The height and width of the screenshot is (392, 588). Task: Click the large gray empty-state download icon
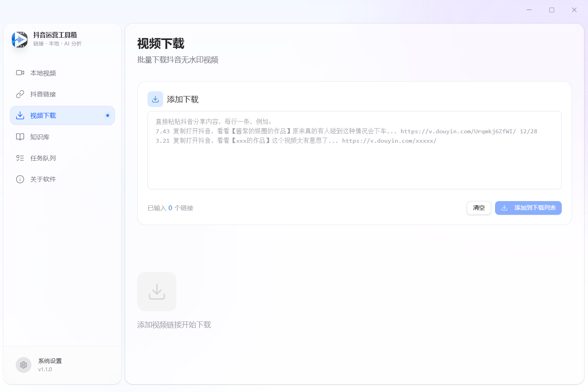pyautogui.click(x=157, y=292)
